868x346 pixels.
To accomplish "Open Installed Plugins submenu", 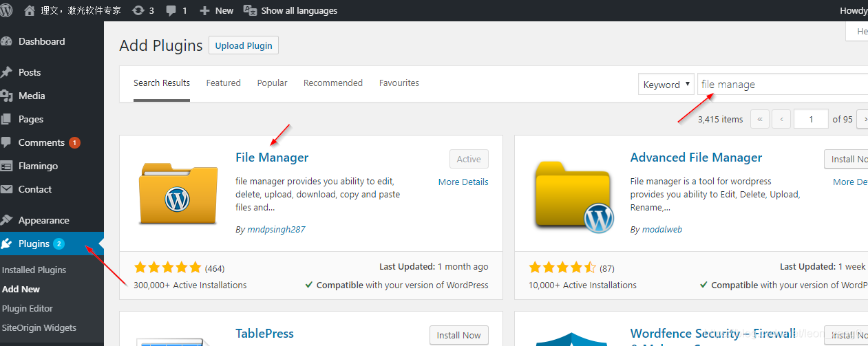I will point(34,270).
